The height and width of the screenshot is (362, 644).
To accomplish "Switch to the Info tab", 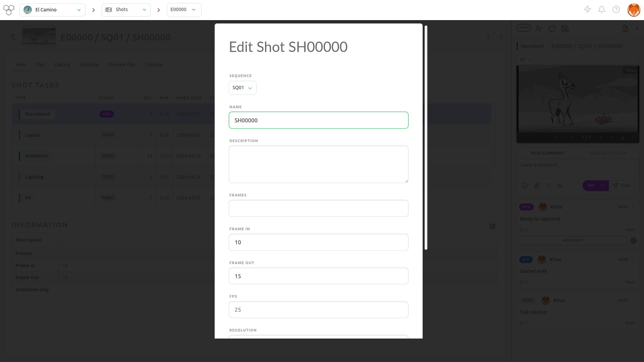I will [21, 65].
